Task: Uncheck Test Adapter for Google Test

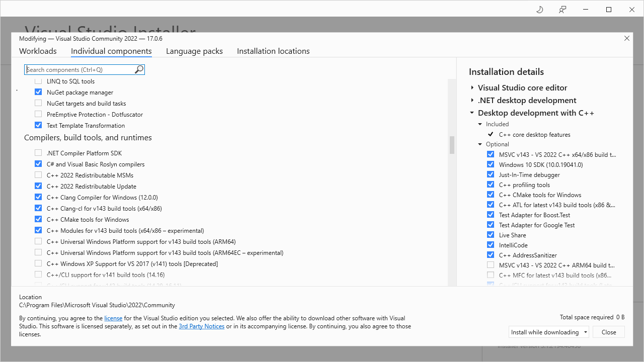Action: (x=491, y=225)
